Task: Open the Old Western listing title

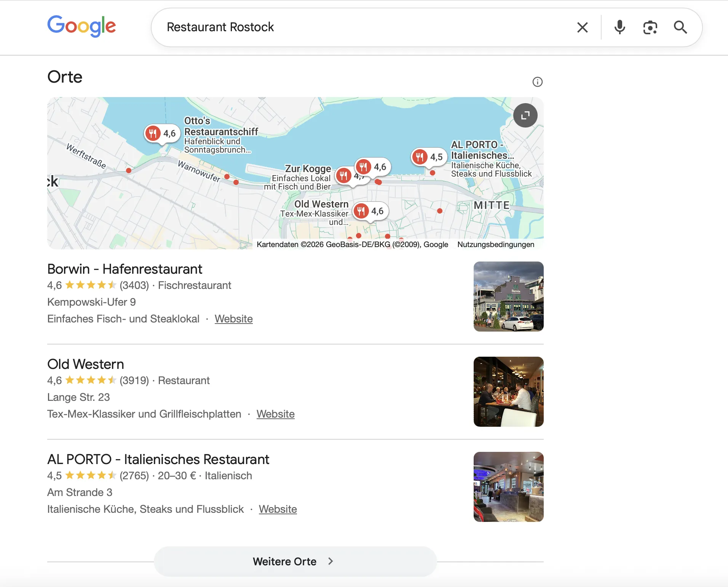Action: click(86, 364)
